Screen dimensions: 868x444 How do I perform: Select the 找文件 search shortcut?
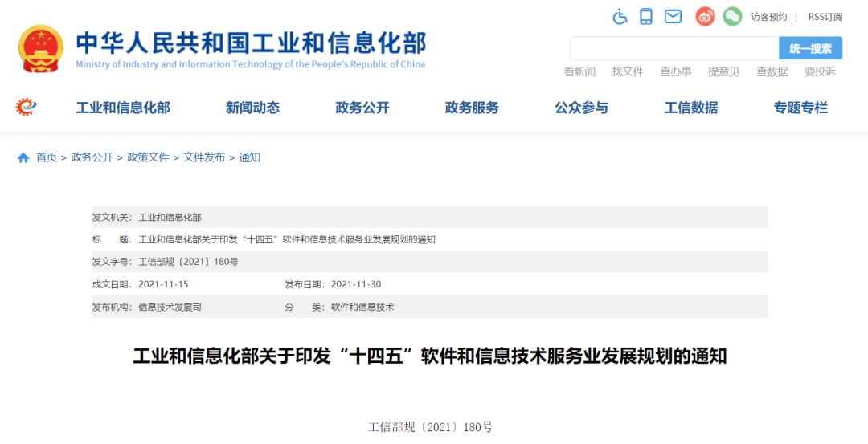coord(628,72)
